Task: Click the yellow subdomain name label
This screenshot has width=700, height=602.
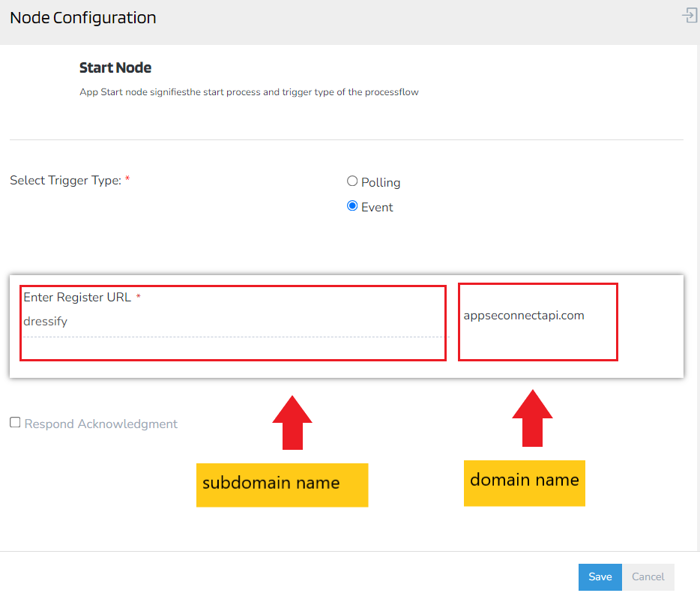Action: [x=282, y=484]
